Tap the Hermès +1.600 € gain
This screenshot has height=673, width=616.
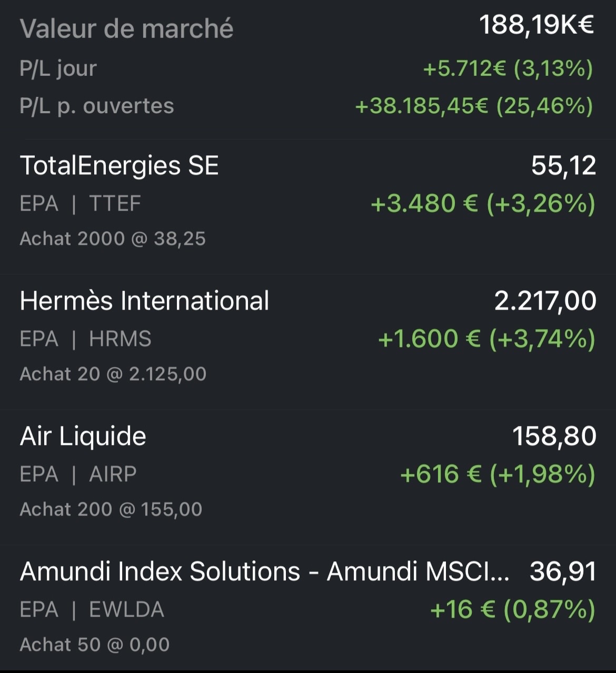point(486,339)
